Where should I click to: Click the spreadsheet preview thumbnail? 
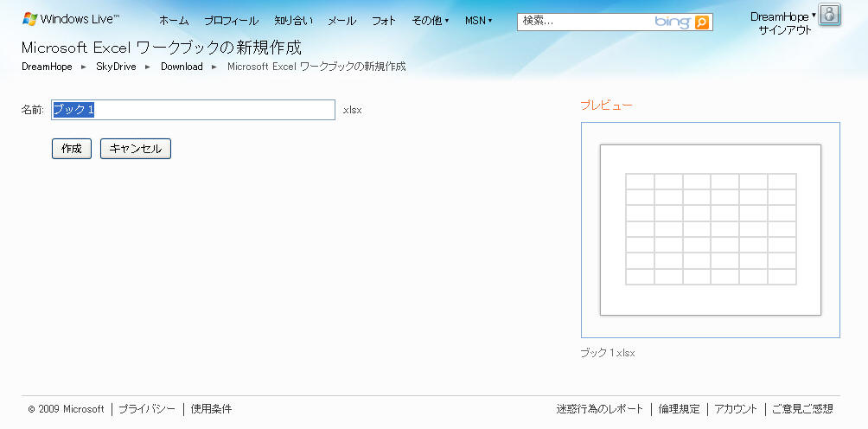pyautogui.click(x=711, y=230)
